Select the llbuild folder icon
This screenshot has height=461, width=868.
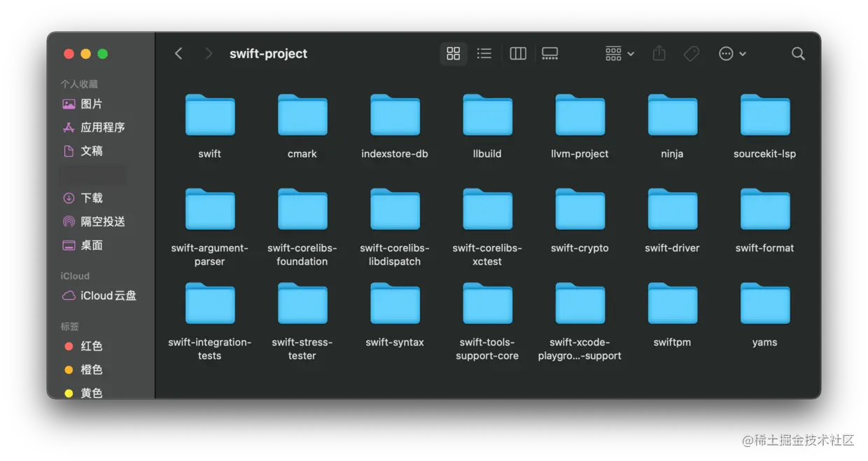[x=487, y=115]
